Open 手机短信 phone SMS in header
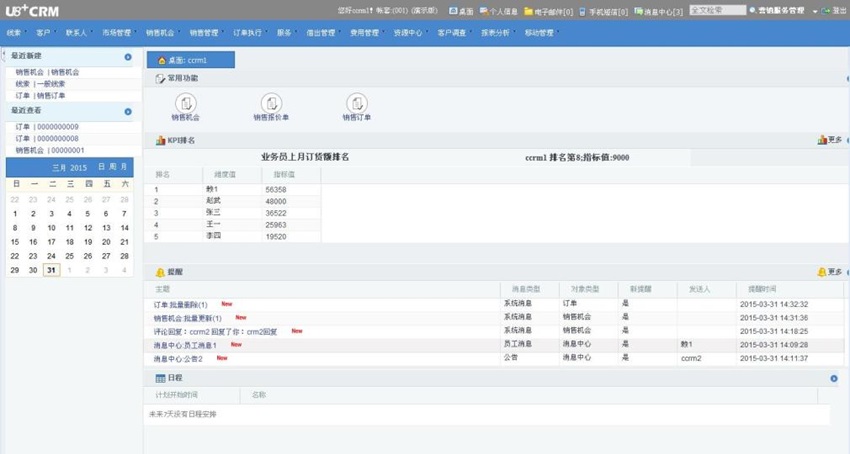The image size is (850, 454). 603,11
